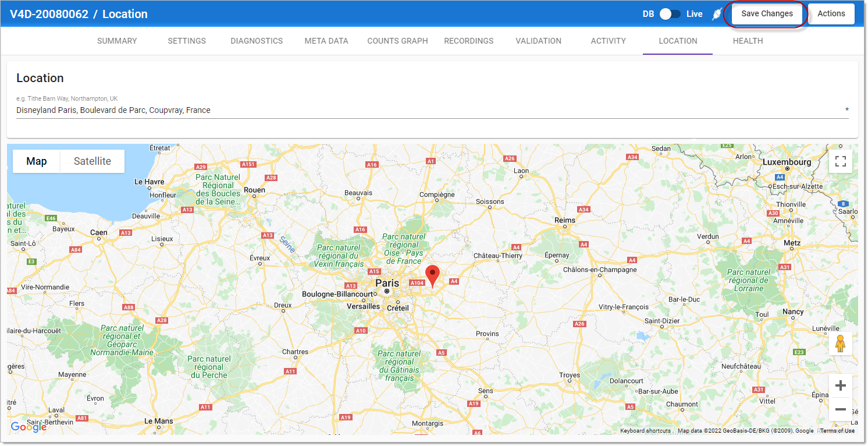Open the Actions menu button
The height and width of the screenshot is (446, 868).
(x=831, y=14)
